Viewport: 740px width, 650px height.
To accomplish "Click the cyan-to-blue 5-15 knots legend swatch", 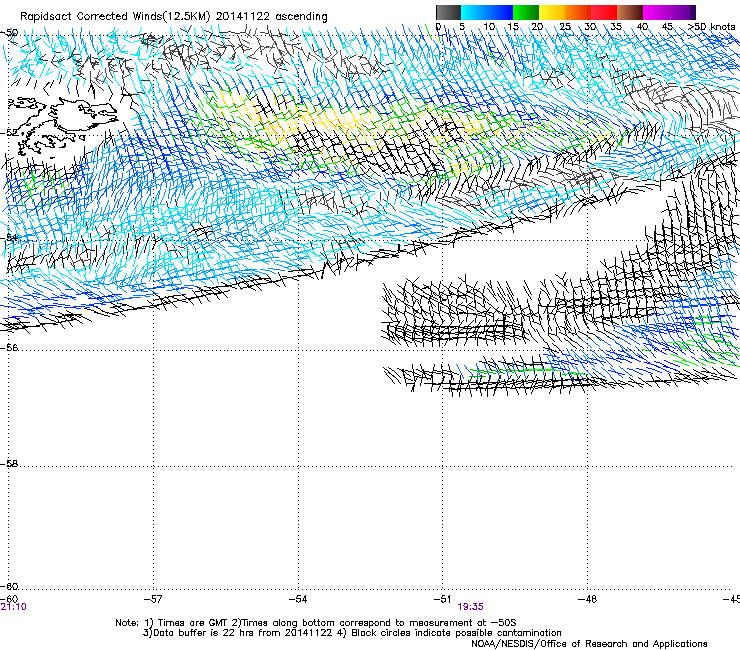I will click(487, 12).
